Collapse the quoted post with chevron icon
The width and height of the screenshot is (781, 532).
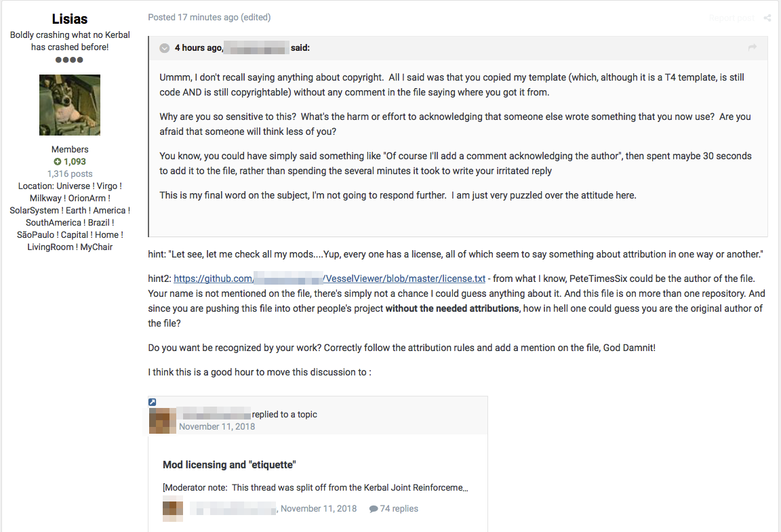164,48
